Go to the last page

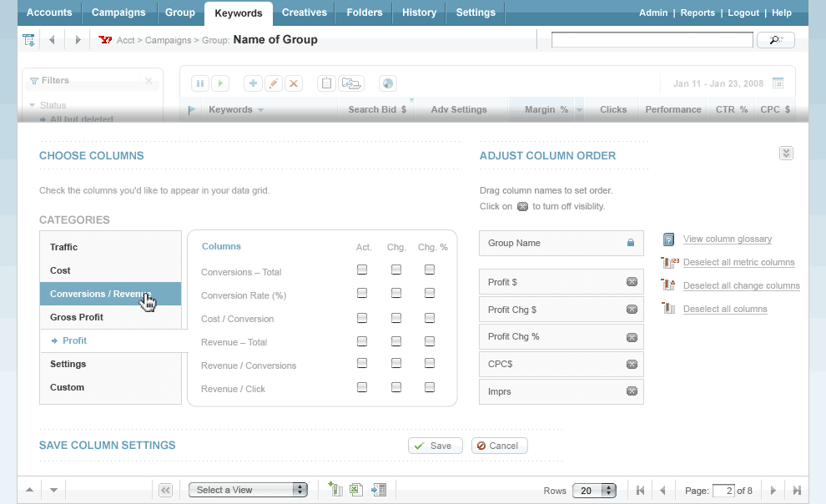pos(797,491)
